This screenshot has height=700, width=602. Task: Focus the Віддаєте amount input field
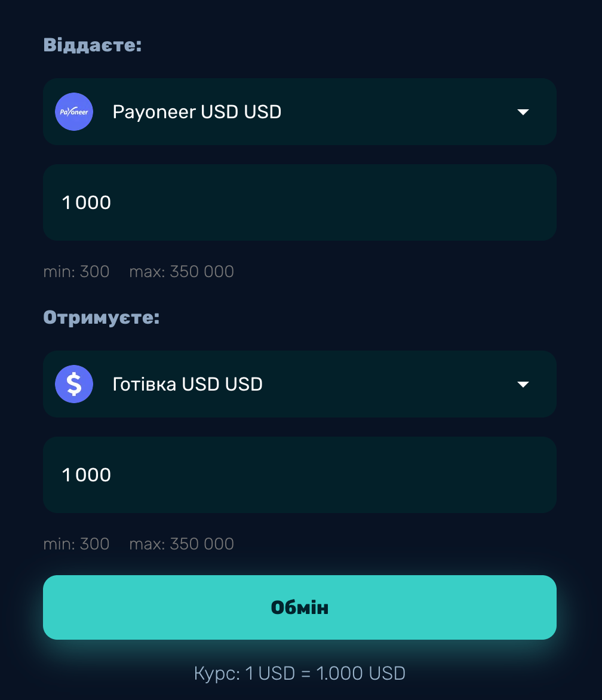point(300,202)
